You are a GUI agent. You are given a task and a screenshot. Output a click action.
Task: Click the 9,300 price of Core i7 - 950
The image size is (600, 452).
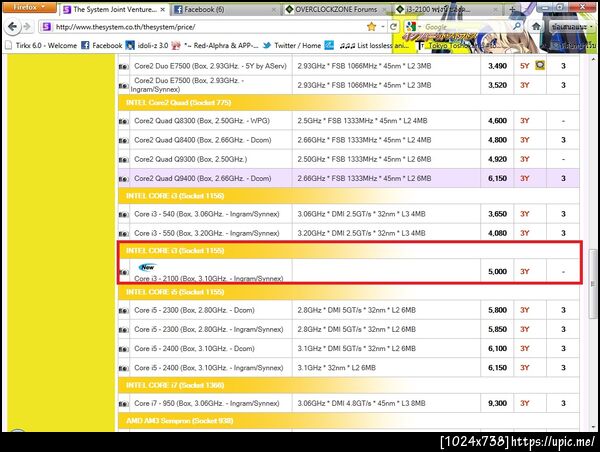click(497, 403)
